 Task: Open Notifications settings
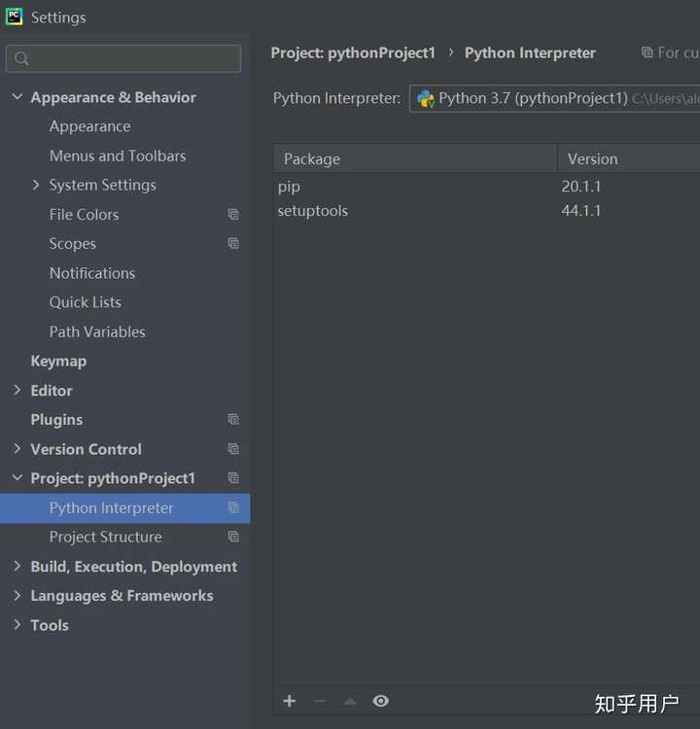point(92,273)
